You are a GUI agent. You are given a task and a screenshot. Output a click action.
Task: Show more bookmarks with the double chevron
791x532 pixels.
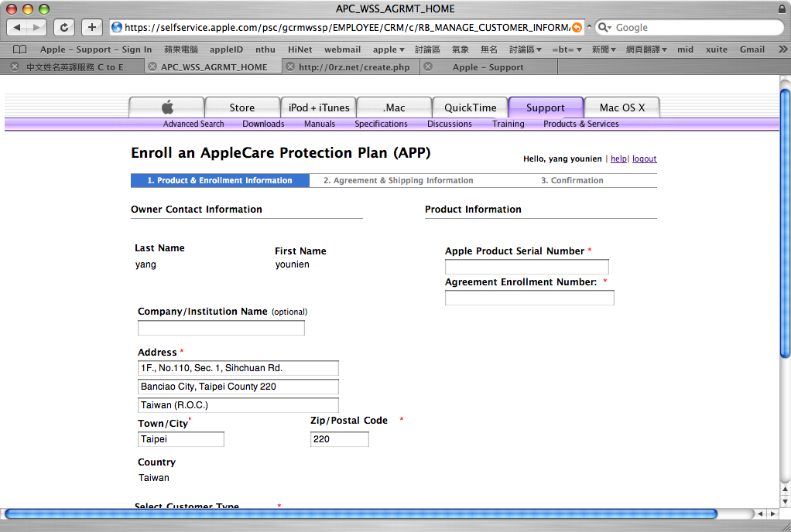coord(782,49)
